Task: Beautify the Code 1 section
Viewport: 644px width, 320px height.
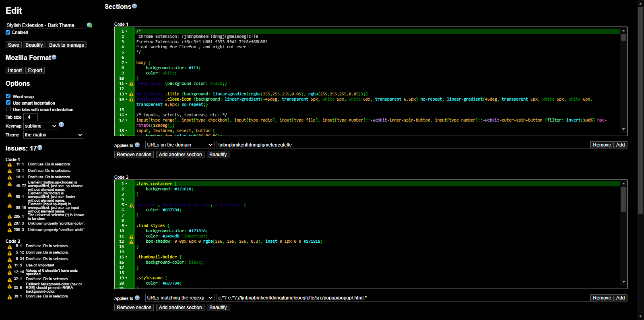Action: (218, 155)
